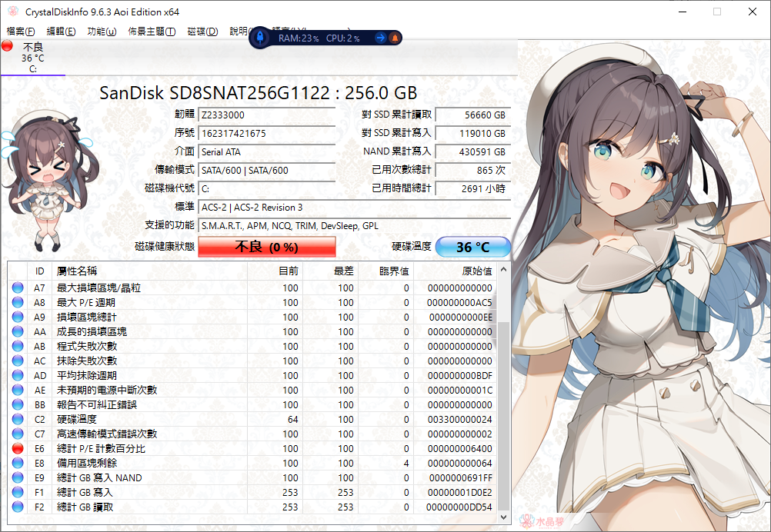Click the drive letter field showing C:
This screenshot has width=771, height=532.
point(267,188)
